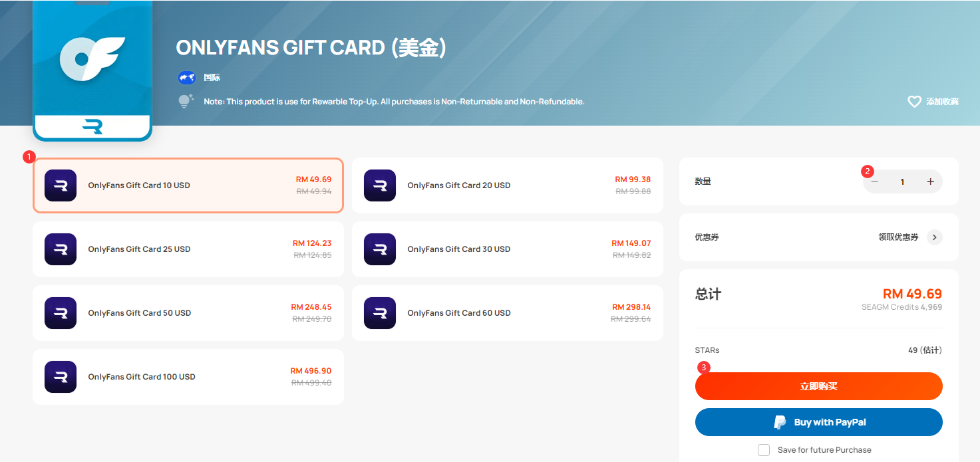Screen dimensions: 980x462
Task: Choose OnlyFans Gift Card 25 USD option
Action: pyautogui.click(x=188, y=249)
